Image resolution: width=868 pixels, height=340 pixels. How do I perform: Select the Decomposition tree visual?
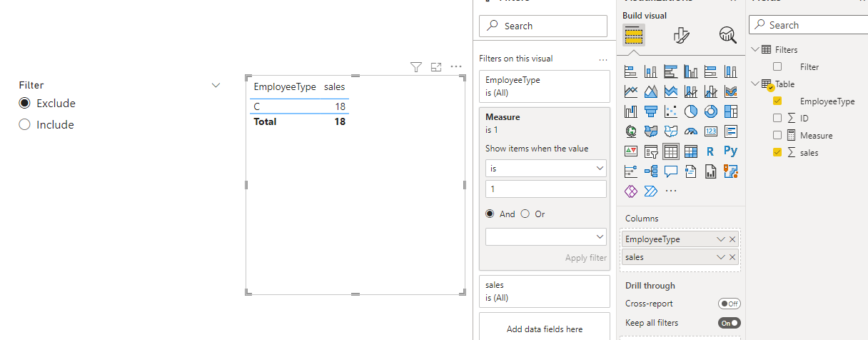click(651, 171)
